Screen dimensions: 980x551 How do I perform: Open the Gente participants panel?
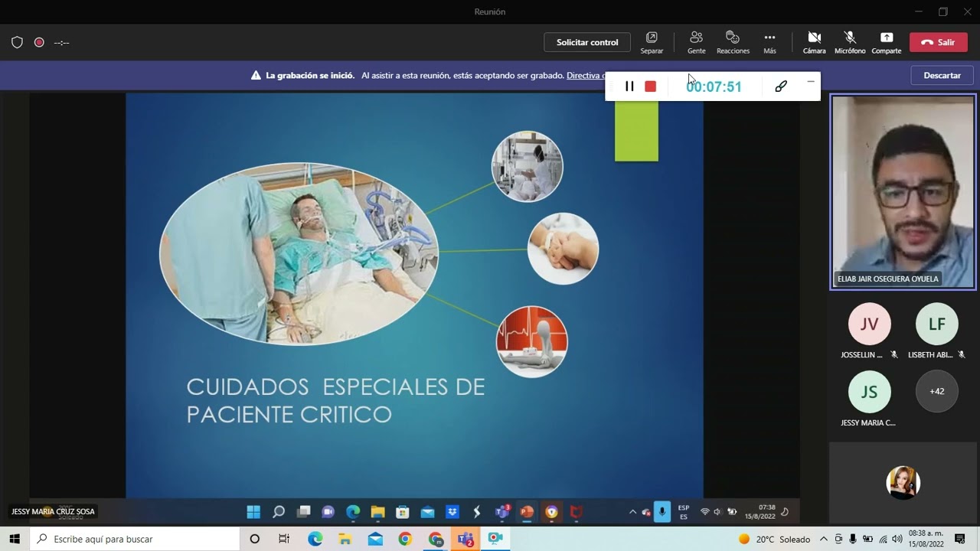(x=696, y=42)
